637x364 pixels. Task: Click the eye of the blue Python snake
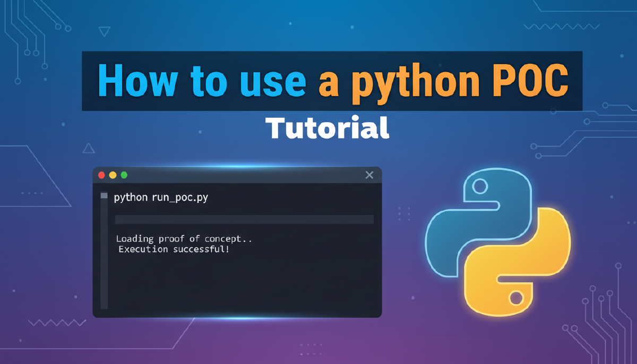click(480, 186)
